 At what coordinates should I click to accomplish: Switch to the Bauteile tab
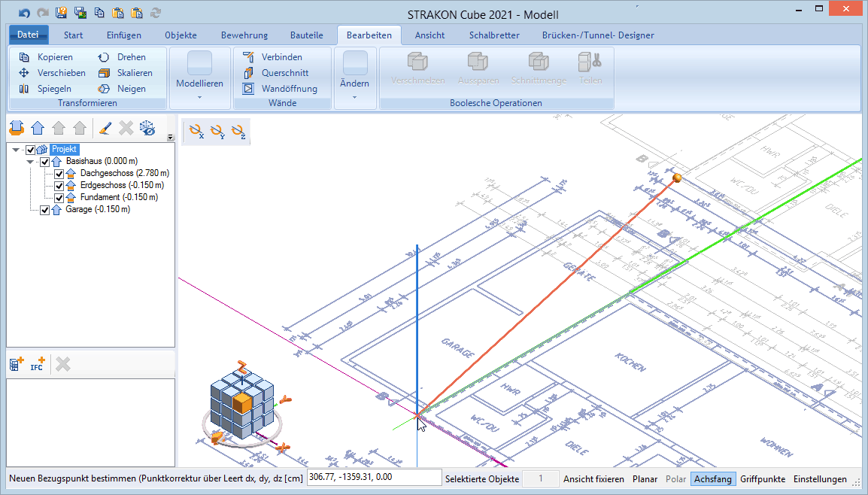click(307, 35)
